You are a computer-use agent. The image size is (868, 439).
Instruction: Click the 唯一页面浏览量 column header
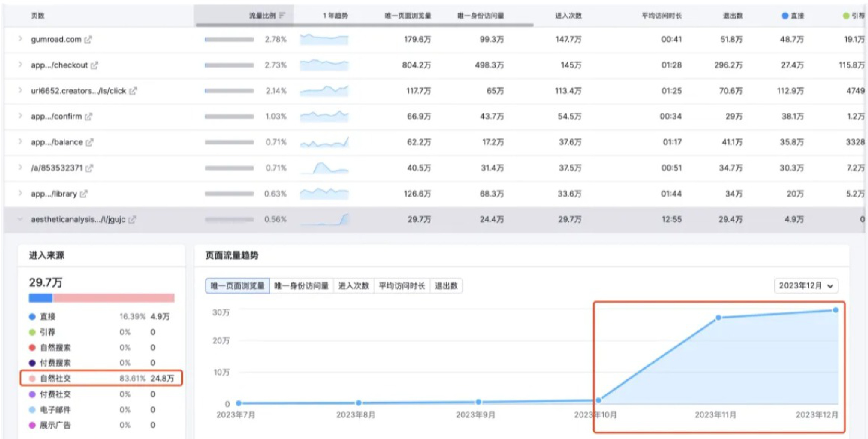point(408,15)
